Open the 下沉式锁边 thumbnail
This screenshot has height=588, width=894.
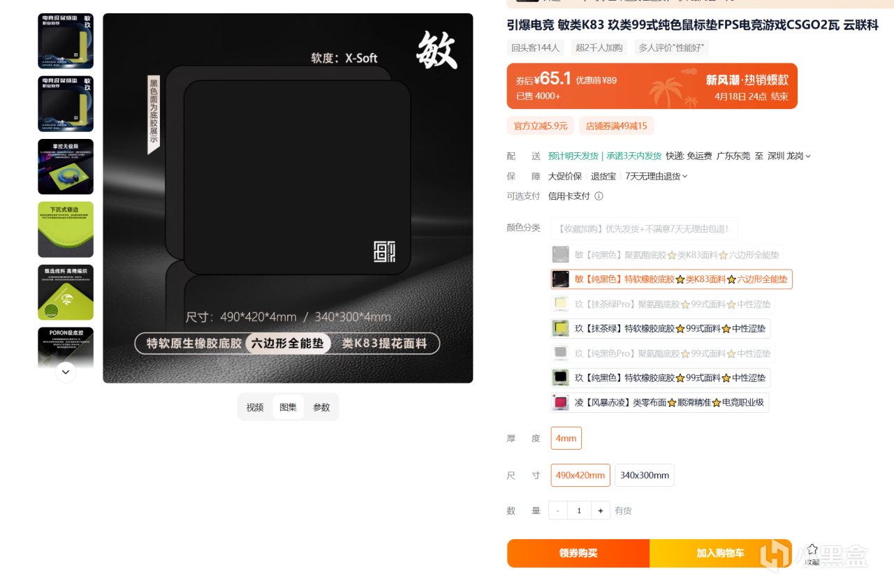[x=66, y=230]
